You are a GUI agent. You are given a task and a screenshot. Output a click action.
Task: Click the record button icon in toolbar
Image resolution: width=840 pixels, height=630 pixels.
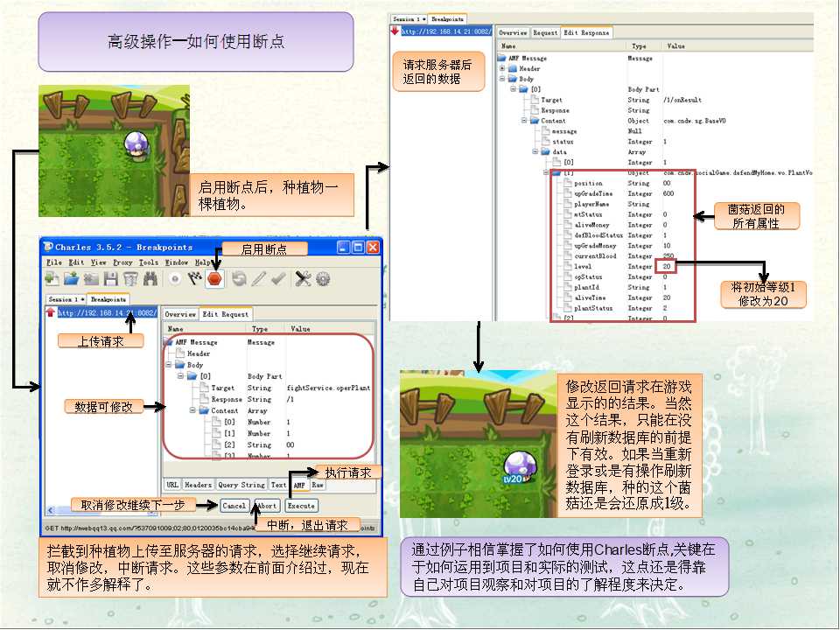coord(175,279)
